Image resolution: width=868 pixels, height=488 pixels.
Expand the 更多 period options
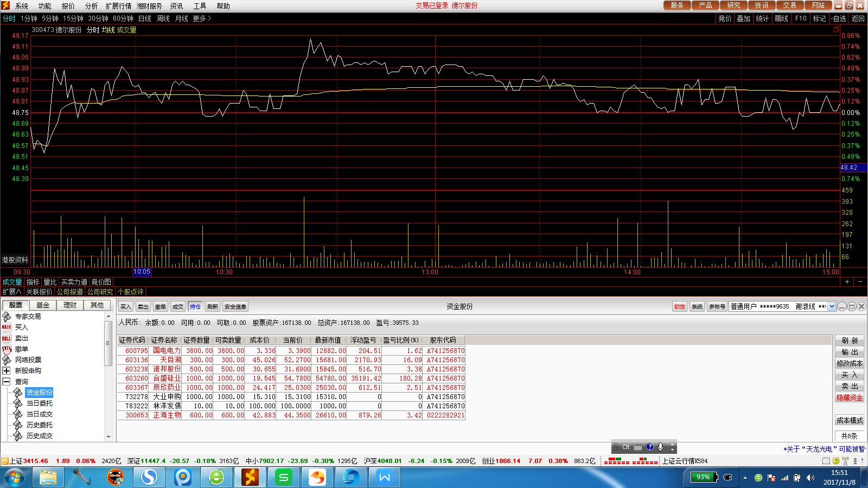(x=202, y=18)
